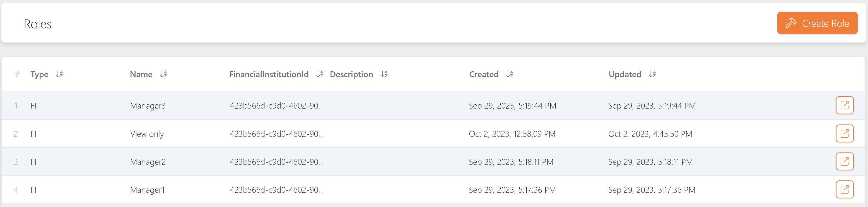Image resolution: width=868 pixels, height=207 pixels.
Task: Click the Updated column header text
Action: (x=625, y=74)
